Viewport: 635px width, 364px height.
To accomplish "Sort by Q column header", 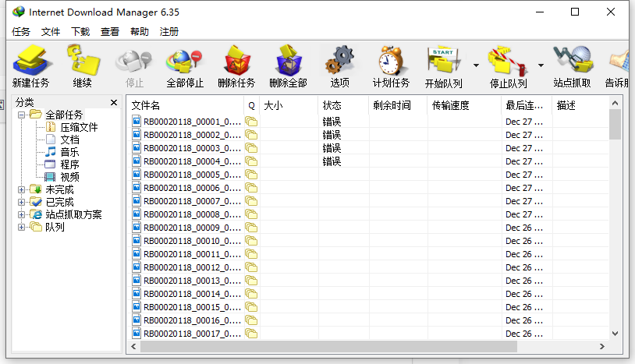I will (x=251, y=105).
